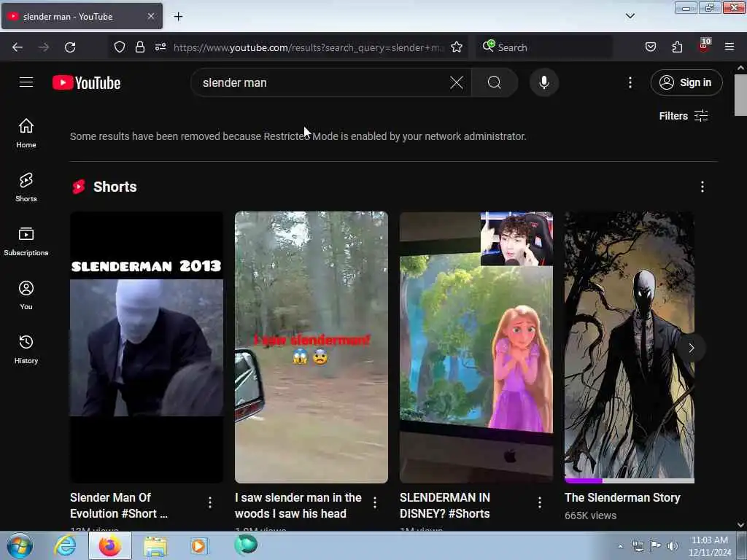This screenshot has height=560, width=747.
Task: Click the youtube.com address bar URL
Action: click(309, 47)
